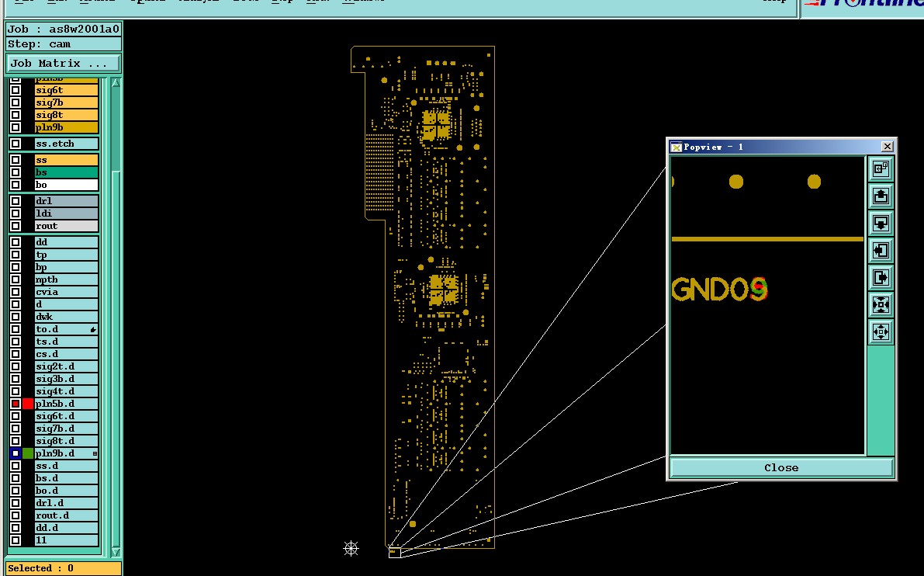
Task: Select the tp layer name
Action: pyautogui.click(x=66, y=255)
